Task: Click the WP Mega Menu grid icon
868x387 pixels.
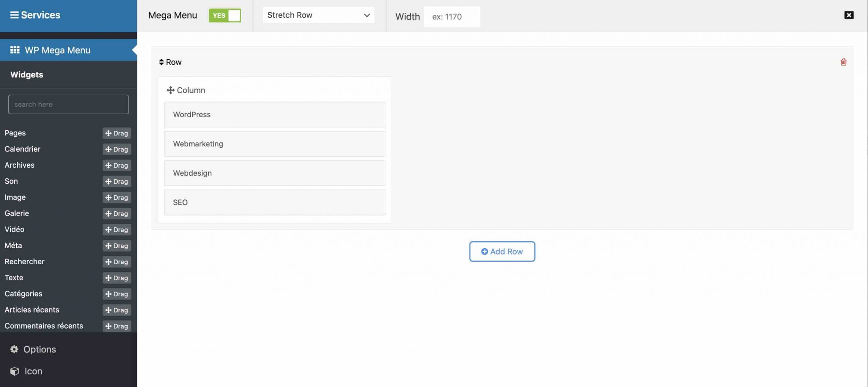Action: click(15, 50)
